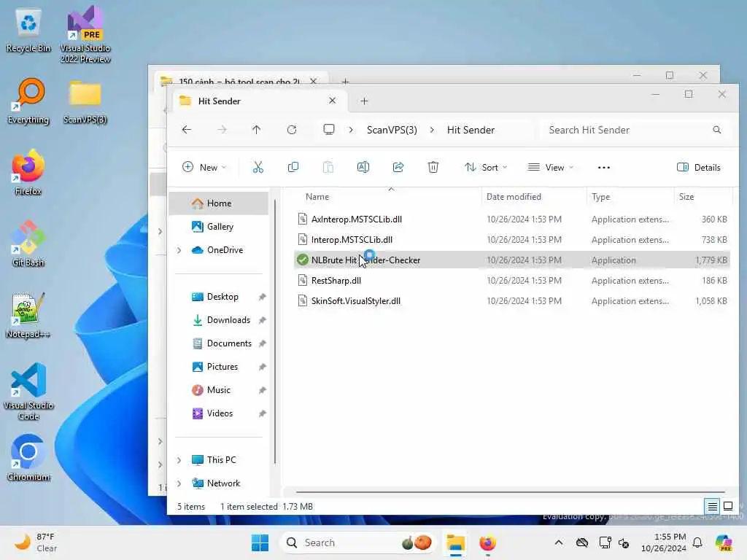The height and width of the screenshot is (560, 747).
Task: Open the Everything search desktop icon
Action: click(x=28, y=101)
